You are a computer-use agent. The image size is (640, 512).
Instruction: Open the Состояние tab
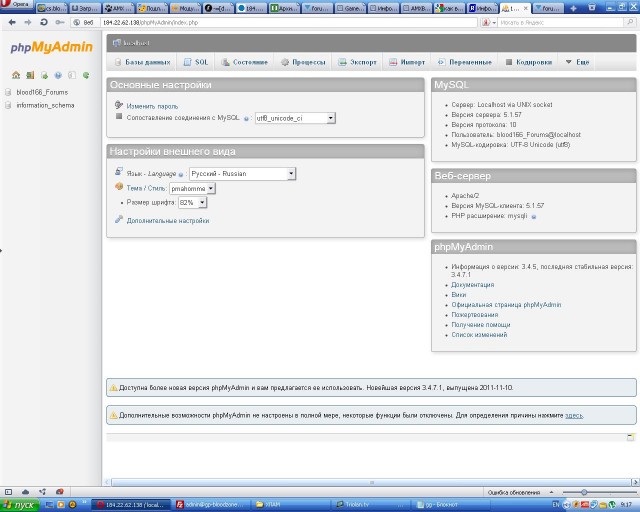244,62
